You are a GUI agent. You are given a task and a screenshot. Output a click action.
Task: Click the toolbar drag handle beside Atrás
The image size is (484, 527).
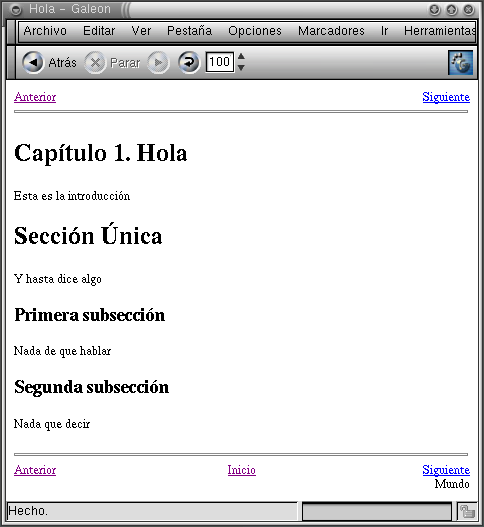click(11, 63)
